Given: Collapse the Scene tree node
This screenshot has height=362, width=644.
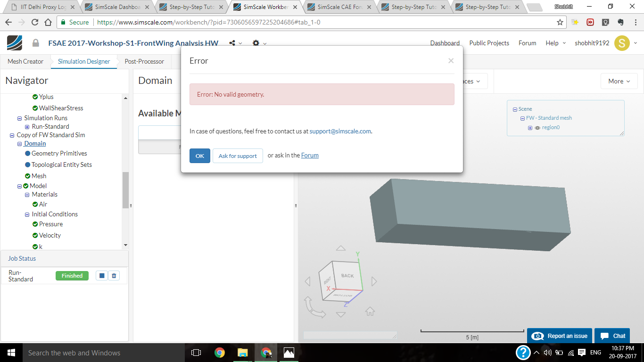Looking at the screenshot, I should [515, 109].
